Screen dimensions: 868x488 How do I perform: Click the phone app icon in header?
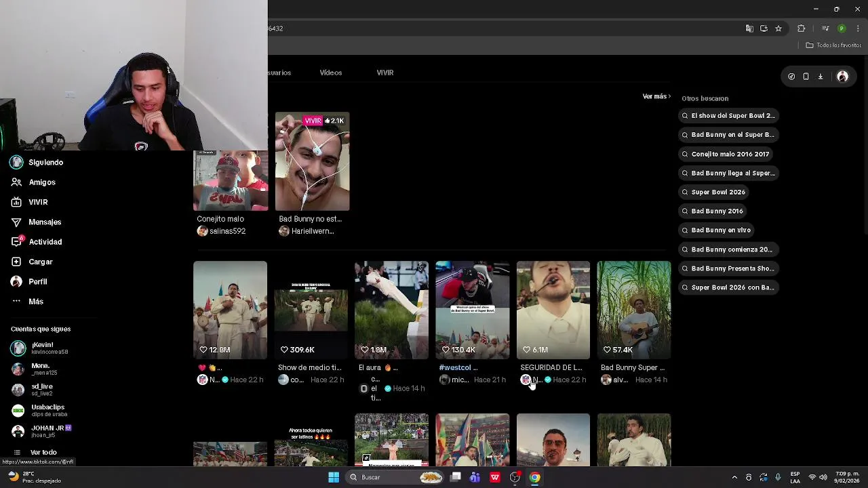pyautogui.click(x=806, y=77)
